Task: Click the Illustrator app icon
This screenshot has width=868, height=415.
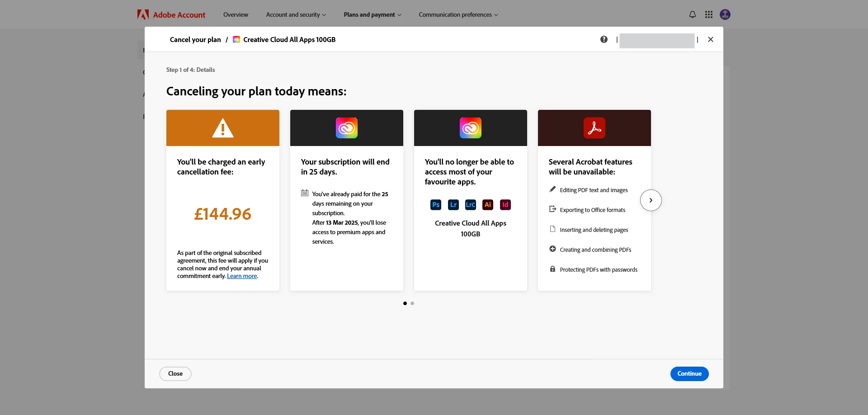Action: 488,205
